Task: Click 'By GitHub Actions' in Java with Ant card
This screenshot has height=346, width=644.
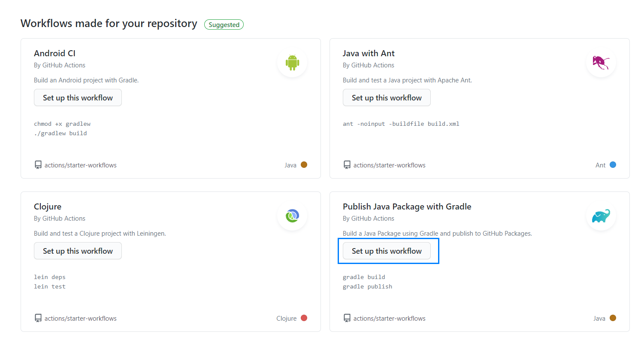Action: pos(369,65)
